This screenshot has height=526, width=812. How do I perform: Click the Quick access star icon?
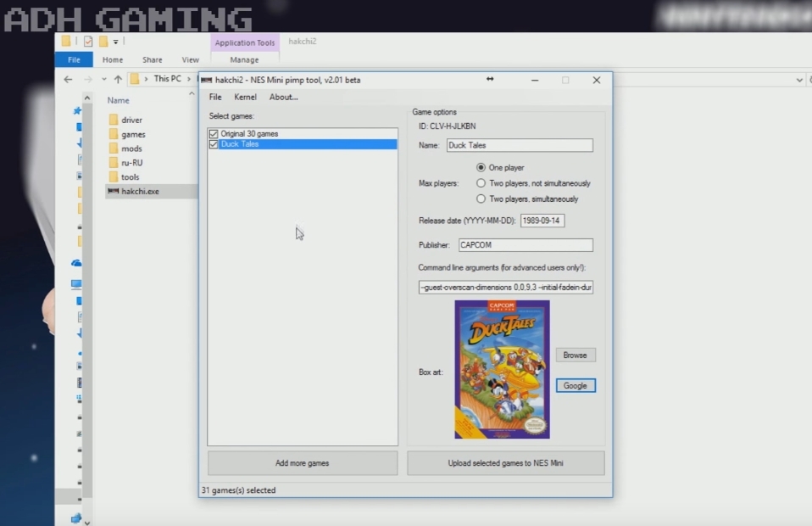[x=77, y=110]
